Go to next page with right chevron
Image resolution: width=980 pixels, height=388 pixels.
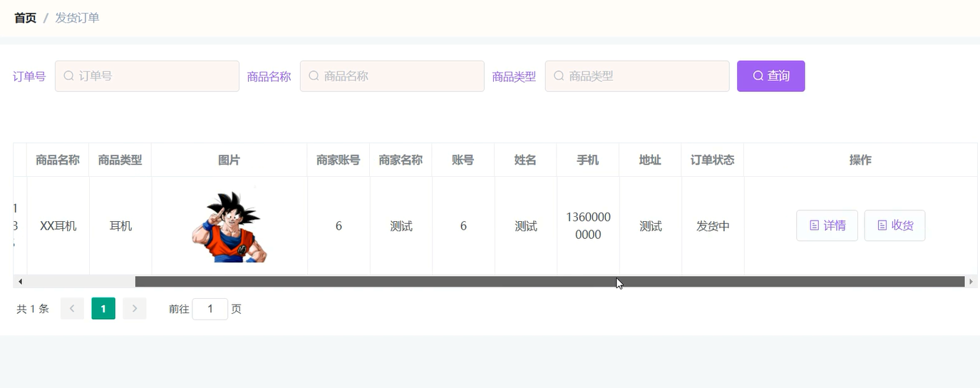(135, 309)
